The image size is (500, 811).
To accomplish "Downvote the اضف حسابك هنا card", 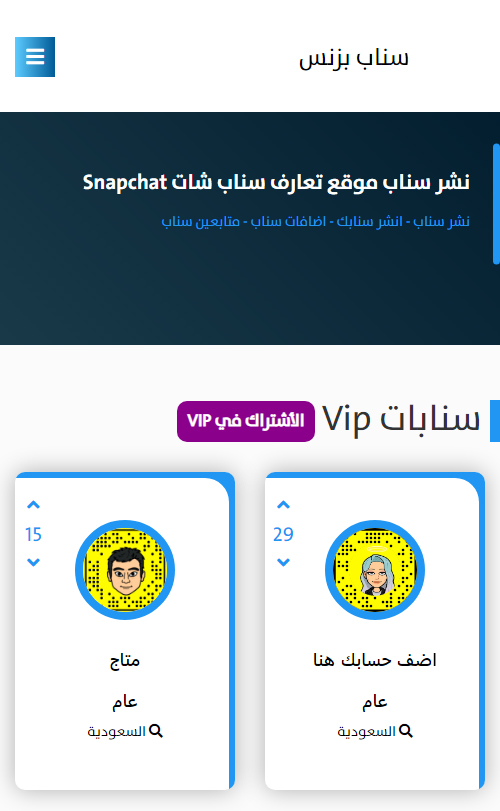I will click(x=283, y=562).
